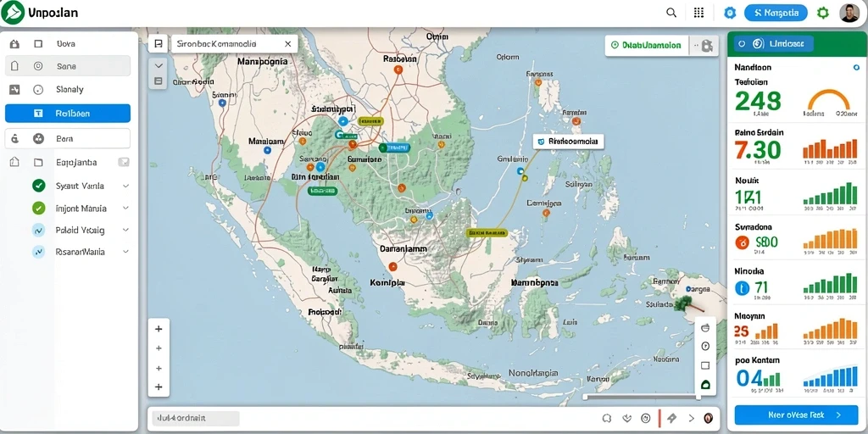Select the circle radio in the Slonaly row

pos(38,89)
